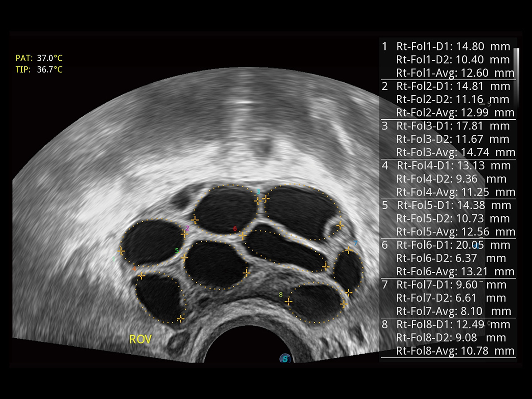The image size is (532, 399).
Task: Select the Rt-Fol5-Avg 12.56 mm result
Action: (455, 232)
